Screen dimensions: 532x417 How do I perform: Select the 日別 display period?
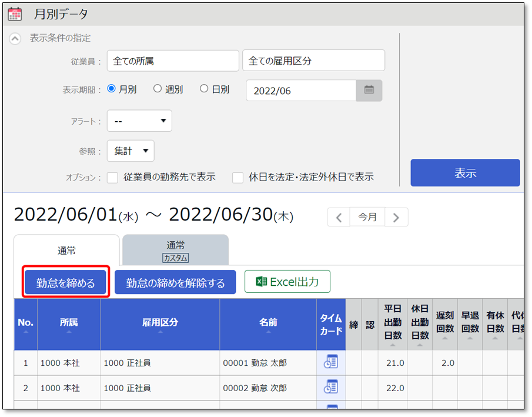click(204, 89)
